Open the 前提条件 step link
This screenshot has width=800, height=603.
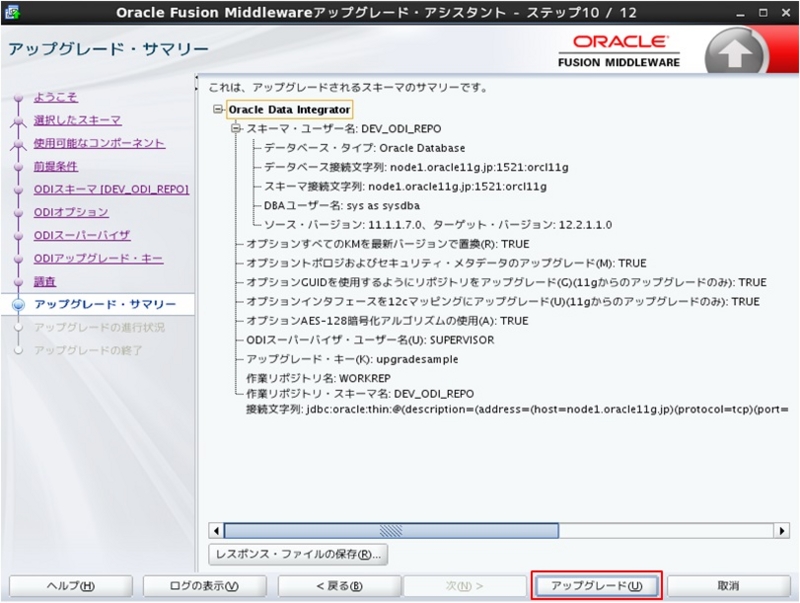coord(56,166)
